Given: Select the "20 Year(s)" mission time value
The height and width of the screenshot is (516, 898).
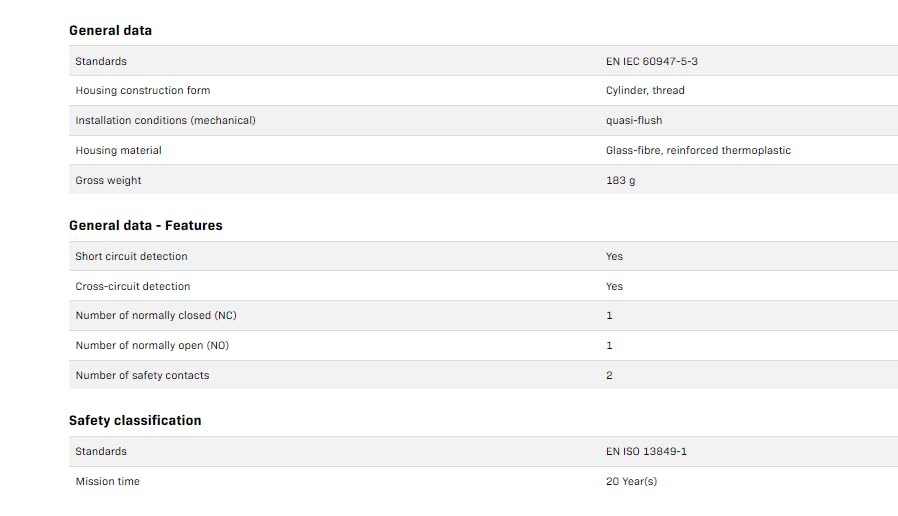Looking at the screenshot, I should click(x=631, y=481).
